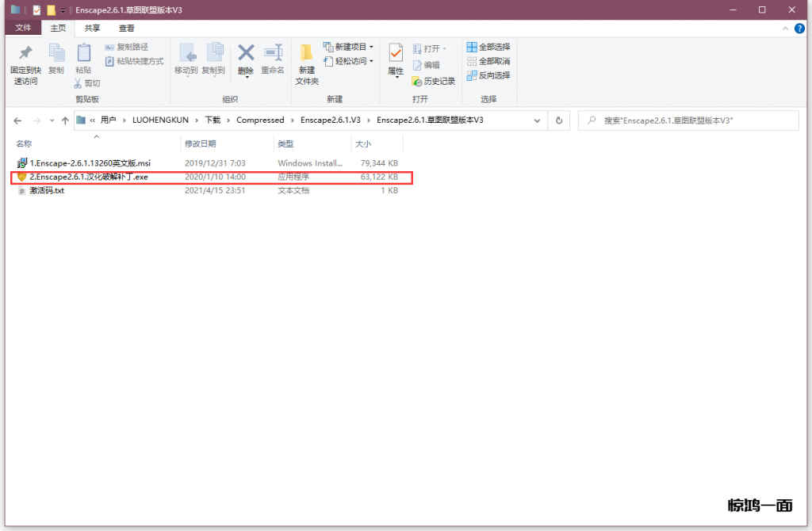Screen dimensions: 812x531
Task: Click the 重命名 rename icon
Action: 273,54
